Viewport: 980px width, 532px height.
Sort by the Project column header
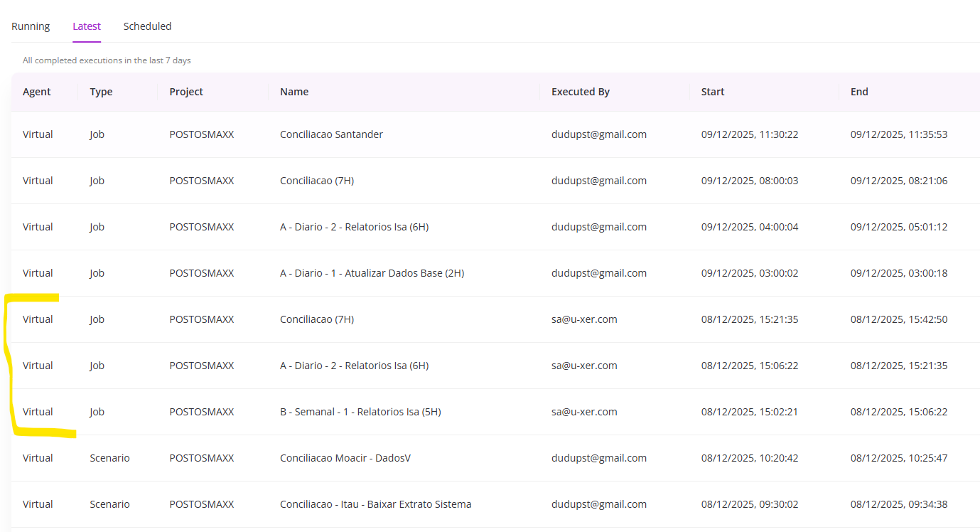(x=186, y=92)
